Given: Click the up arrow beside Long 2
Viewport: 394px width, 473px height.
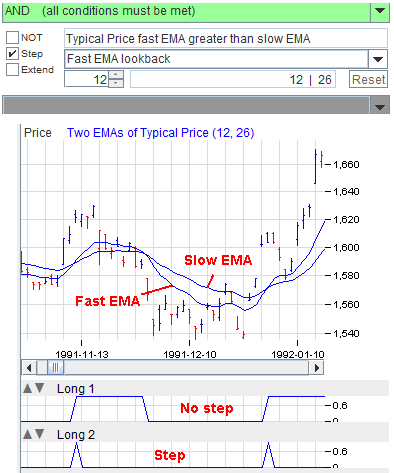Looking at the screenshot, I should click(28, 434).
